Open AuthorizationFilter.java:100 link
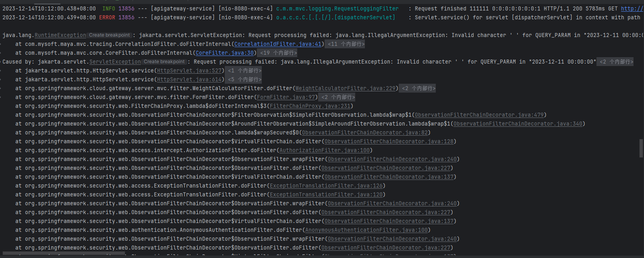Screen dimensions: 644x258 325,150
